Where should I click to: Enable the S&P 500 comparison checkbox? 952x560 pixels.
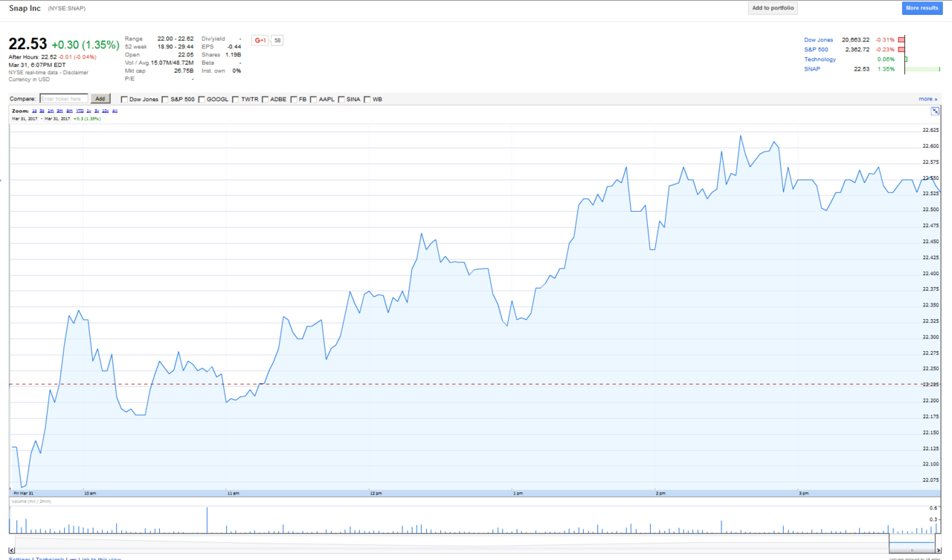[x=165, y=99]
